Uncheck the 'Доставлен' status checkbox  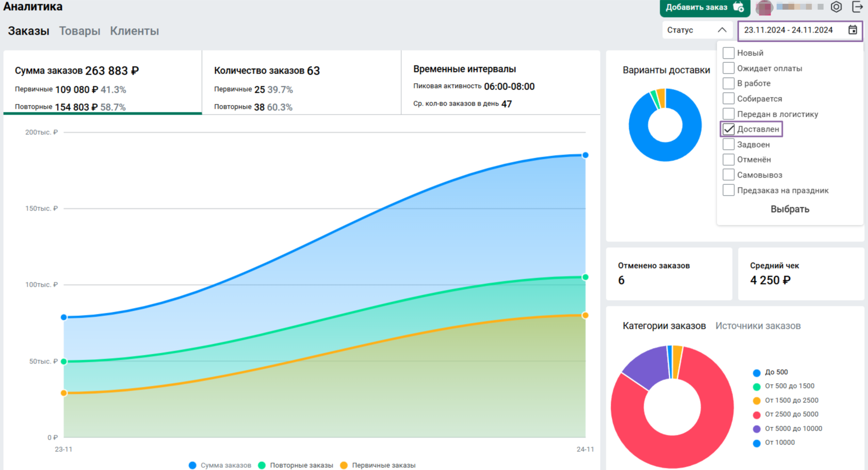click(728, 129)
